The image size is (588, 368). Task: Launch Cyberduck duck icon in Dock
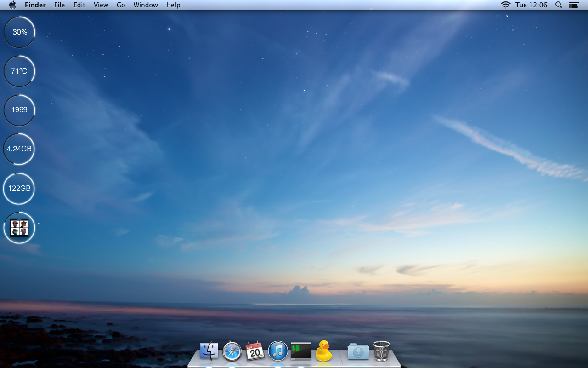(x=324, y=351)
